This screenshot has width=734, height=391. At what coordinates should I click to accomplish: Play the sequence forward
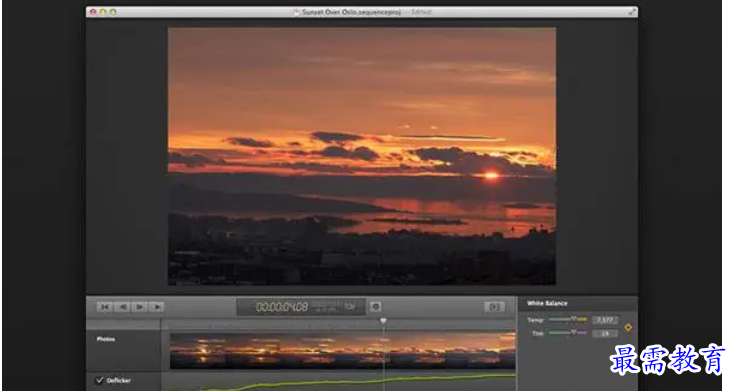pyautogui.click(x=139, y=307)
